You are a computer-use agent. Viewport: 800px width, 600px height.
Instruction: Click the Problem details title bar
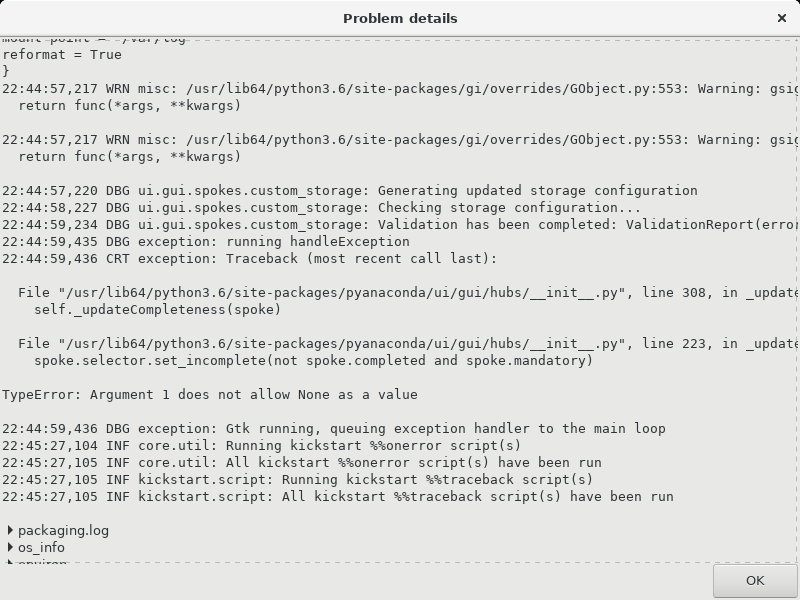[x=400, y=18]
